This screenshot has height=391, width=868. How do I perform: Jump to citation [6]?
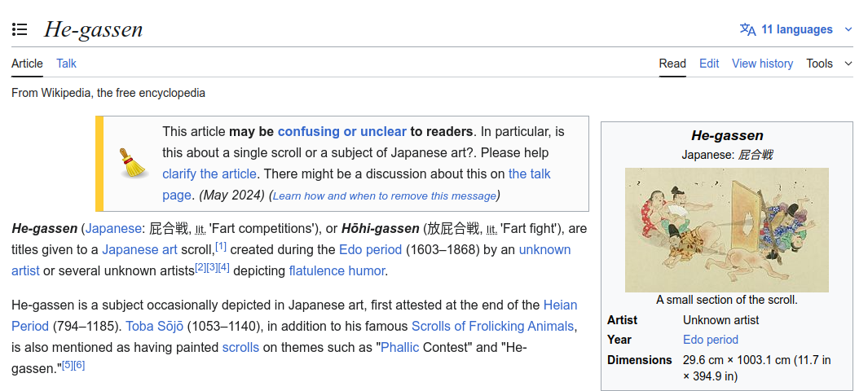79,365
